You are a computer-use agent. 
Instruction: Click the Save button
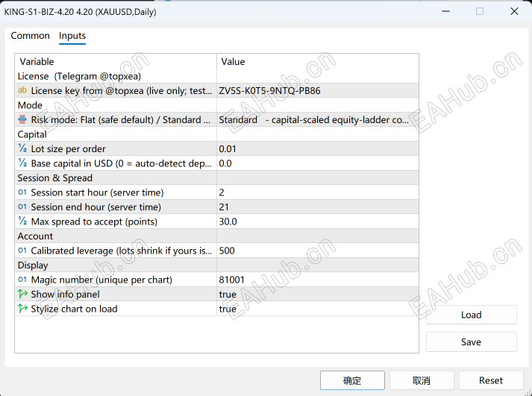(472, 342)
